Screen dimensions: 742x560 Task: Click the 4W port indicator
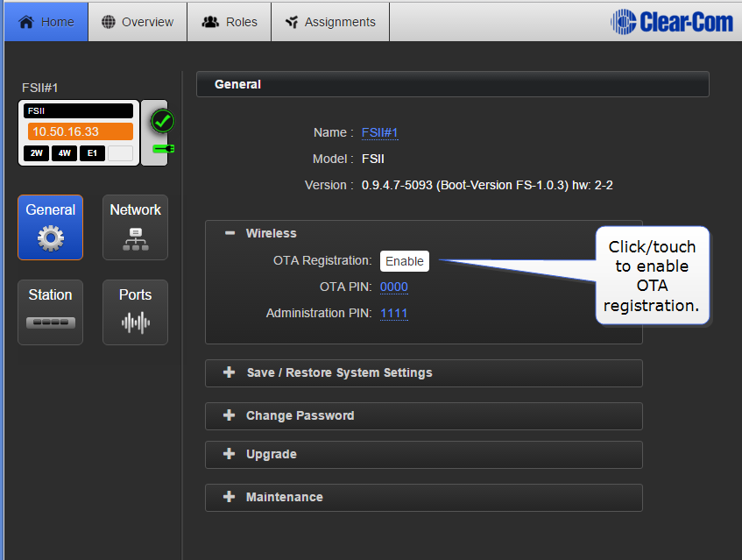[64, 153]
